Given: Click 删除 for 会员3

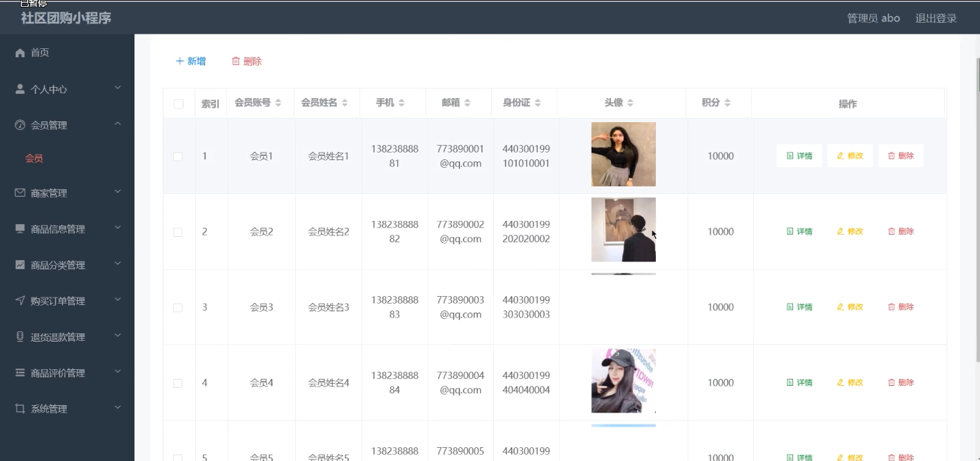Looking at the screenshot, I should pyautogui.click(x=901, y=307).
